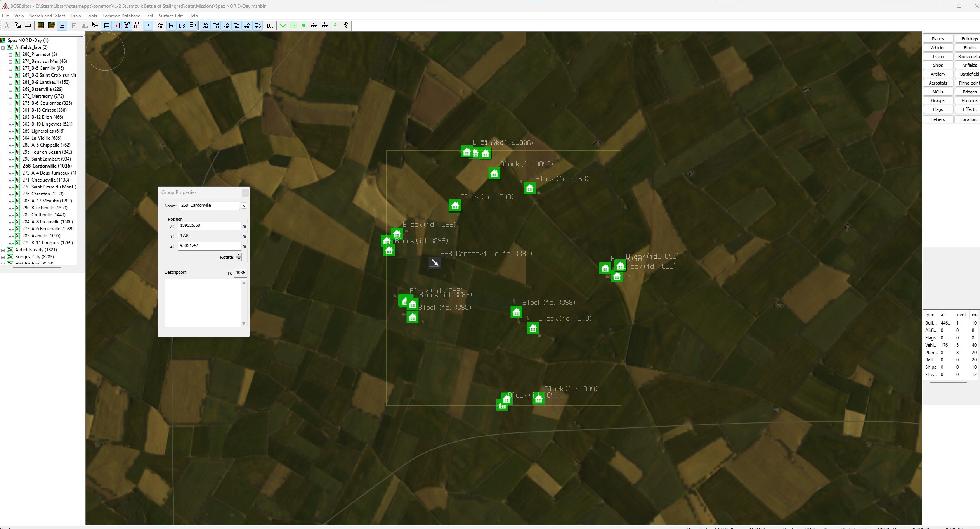This screenshot has height=529, width=980.
Task: Expand the Airfields_early tree node
Action: coord(3,250)
